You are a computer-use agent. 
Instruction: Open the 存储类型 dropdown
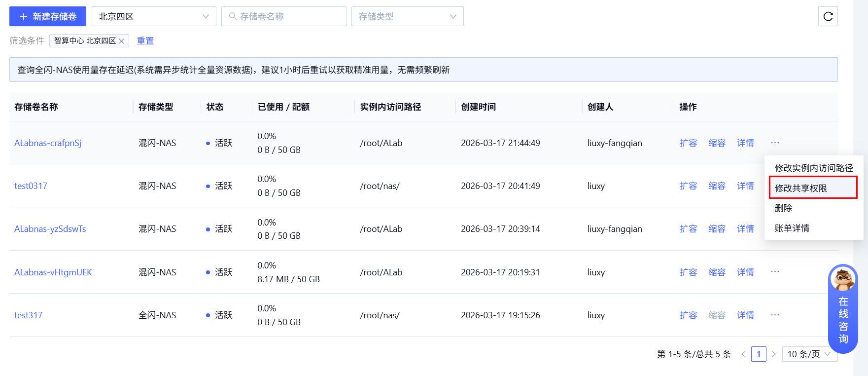pyautogui.click(x=407, y=16)
